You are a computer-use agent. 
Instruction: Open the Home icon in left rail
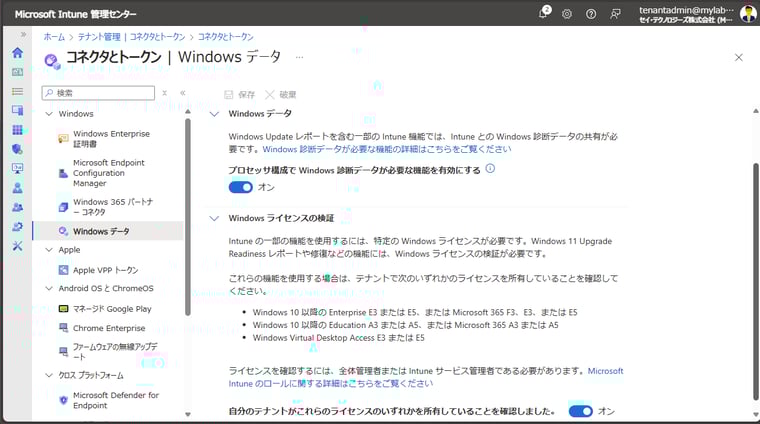(17, 52)
